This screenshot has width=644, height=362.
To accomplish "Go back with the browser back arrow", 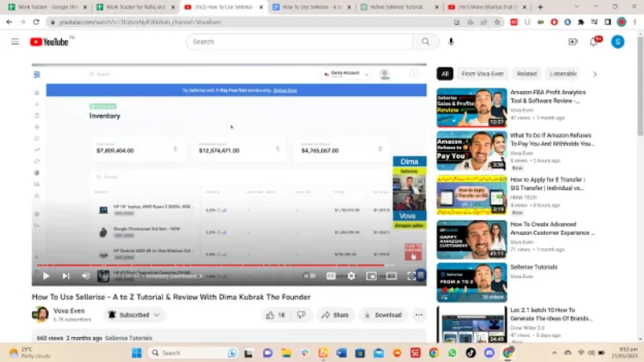I will [x=9, y=21].
